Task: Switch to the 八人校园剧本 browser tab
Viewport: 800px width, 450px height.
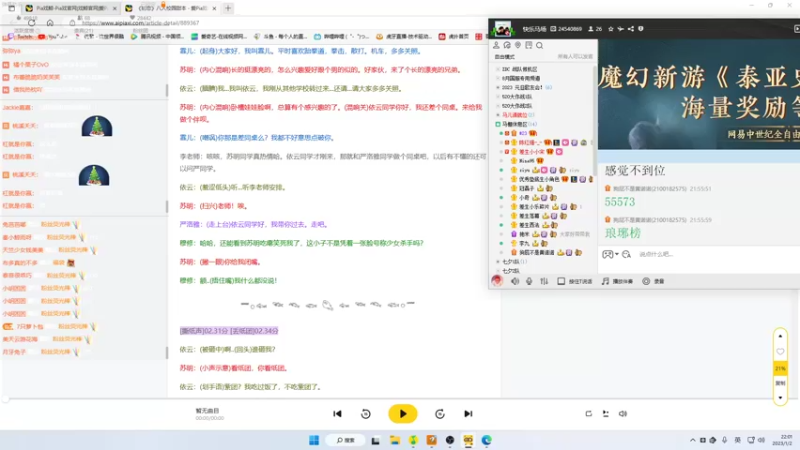Action: coord(172,8)
